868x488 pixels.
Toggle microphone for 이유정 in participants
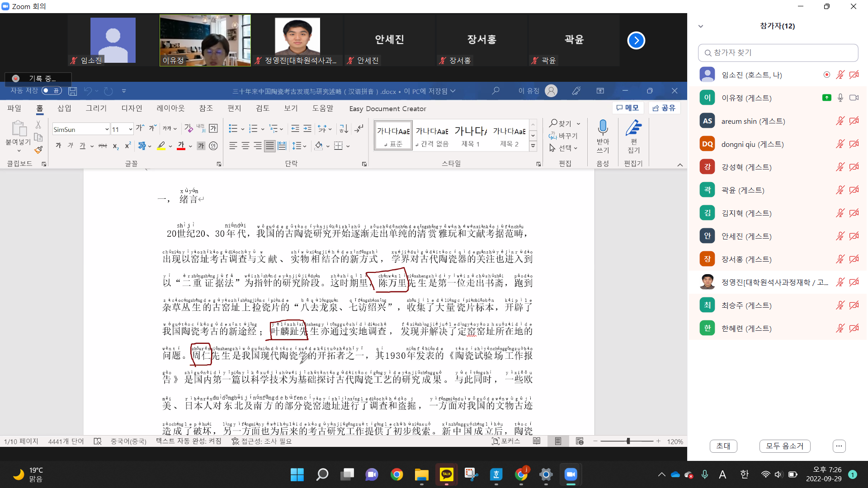840,98
